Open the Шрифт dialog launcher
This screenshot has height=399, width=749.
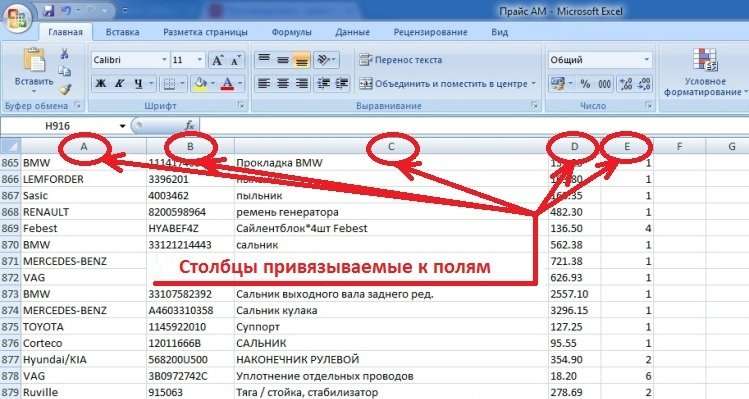242,106
